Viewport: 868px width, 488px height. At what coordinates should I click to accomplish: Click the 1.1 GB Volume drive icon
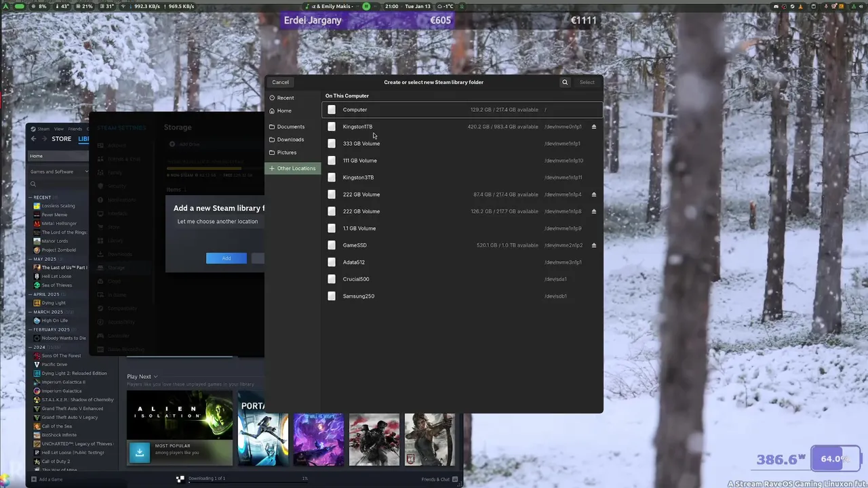pos(332,228)
